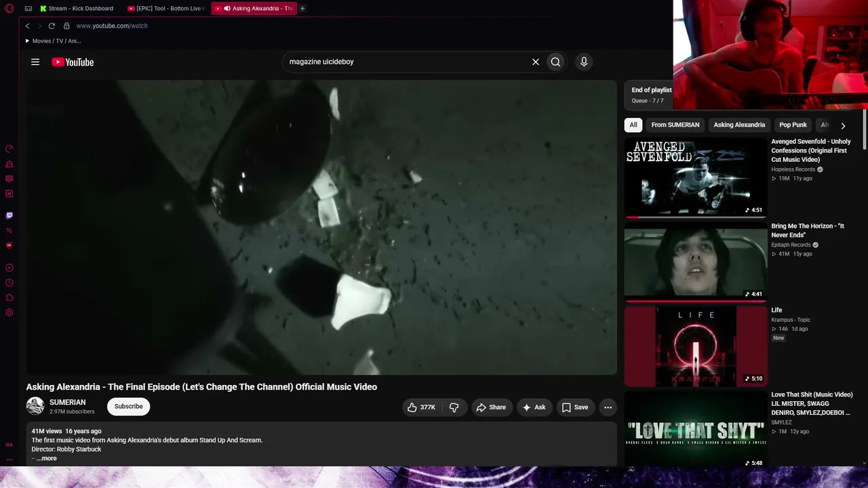Viewport: 868px width, 488px height.
Task: Open the GX Control speedometer icon
Action: point(9,148)
